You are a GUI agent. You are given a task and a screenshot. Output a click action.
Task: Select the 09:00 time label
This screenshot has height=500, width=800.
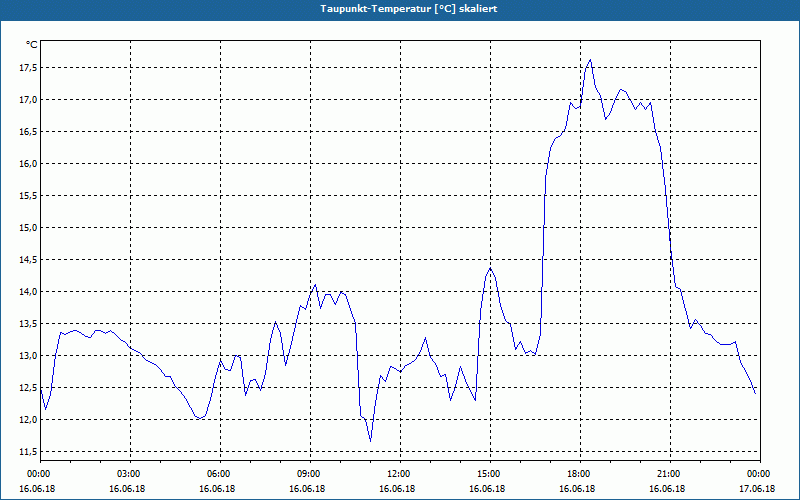pos(308,474)
